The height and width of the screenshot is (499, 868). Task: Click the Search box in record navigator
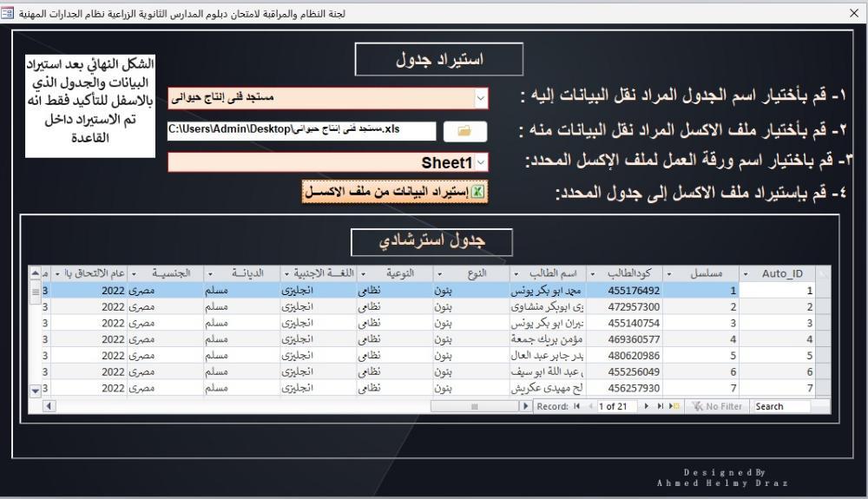coord(781,406)
